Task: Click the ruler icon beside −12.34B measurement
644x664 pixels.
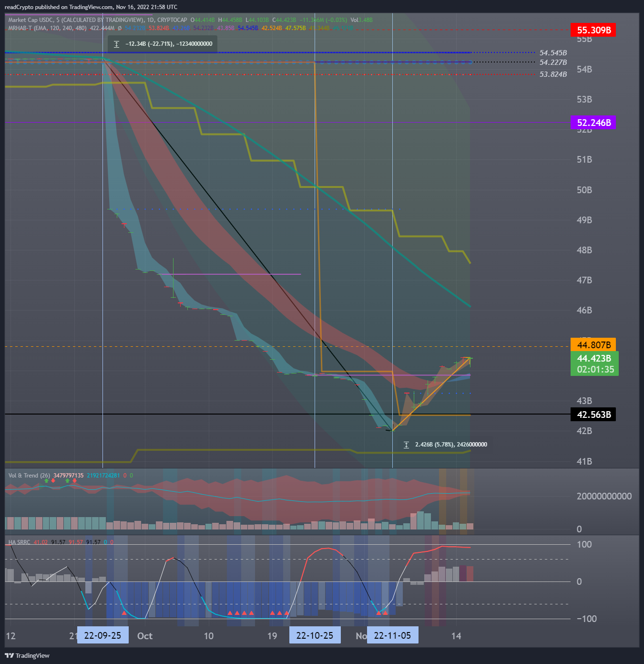Action: [117, 44]
